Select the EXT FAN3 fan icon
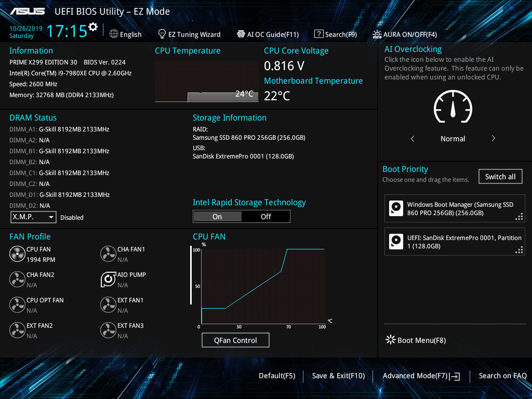 [108, 330]
